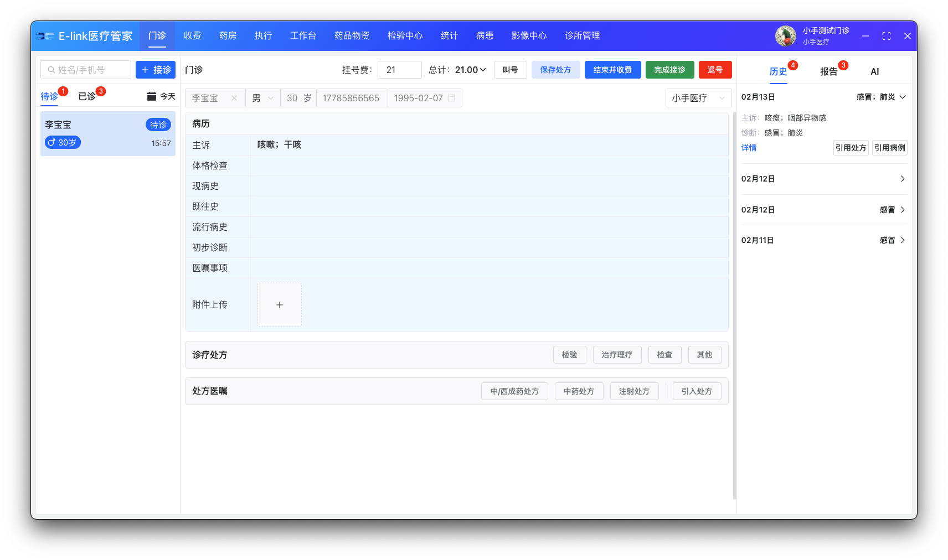
Task: Click the 详情 link in history record
Action: [x=749, y=148]
